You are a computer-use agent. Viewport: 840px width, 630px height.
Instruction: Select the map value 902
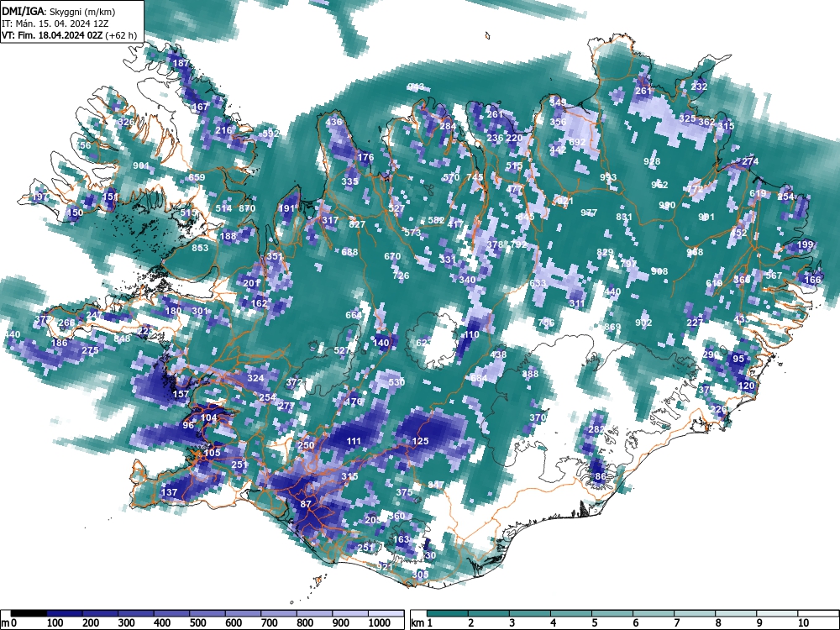pyautogui.click(x=643, y=322)
